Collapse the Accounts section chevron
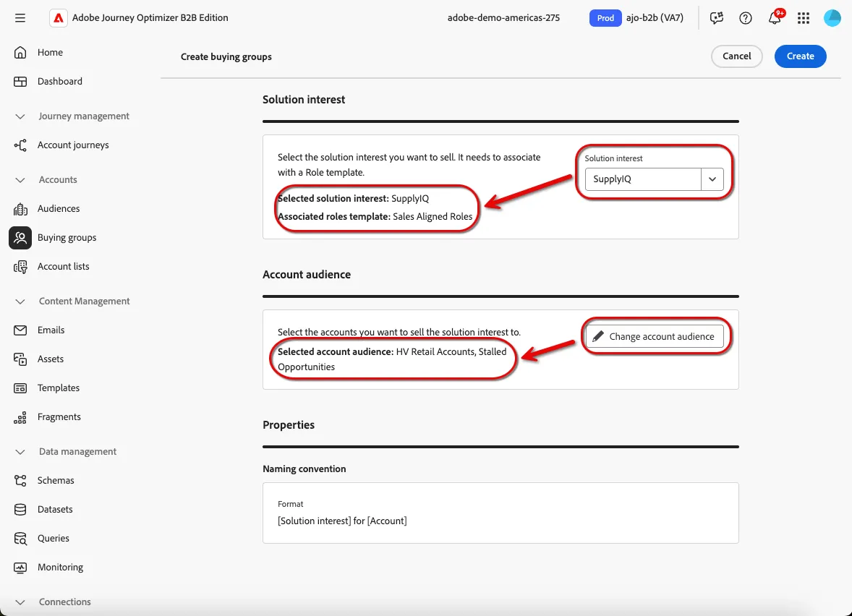 click(x=20, y=180)
